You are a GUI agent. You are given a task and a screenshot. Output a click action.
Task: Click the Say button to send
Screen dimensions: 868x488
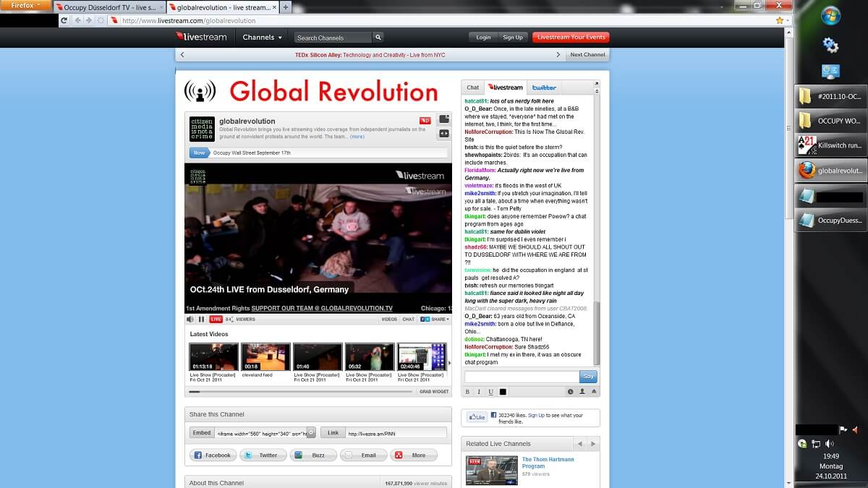[588, 377]
